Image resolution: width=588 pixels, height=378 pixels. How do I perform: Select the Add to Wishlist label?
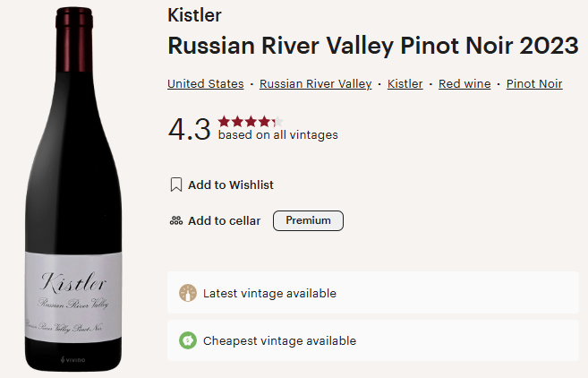tap(231, 185)
